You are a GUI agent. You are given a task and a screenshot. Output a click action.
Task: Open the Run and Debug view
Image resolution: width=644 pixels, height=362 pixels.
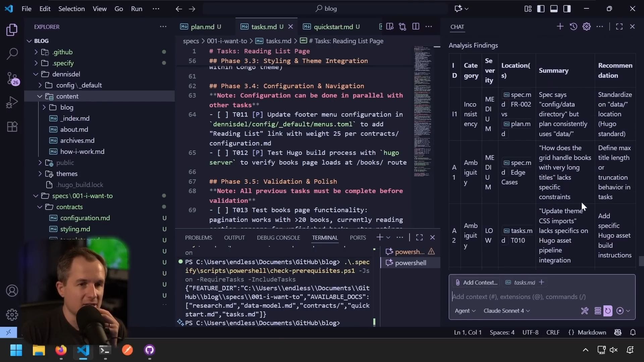coord(12,103)
